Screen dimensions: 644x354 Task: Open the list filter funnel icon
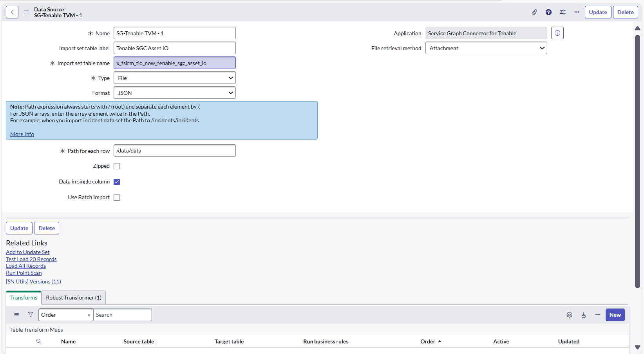tap(30, 315)
